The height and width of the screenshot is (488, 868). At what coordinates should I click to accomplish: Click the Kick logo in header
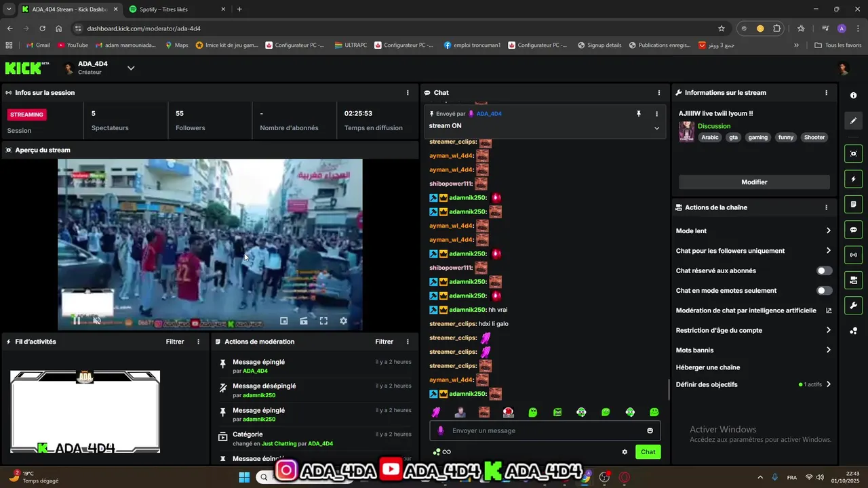pyautogui.click(x=27, y=68)
